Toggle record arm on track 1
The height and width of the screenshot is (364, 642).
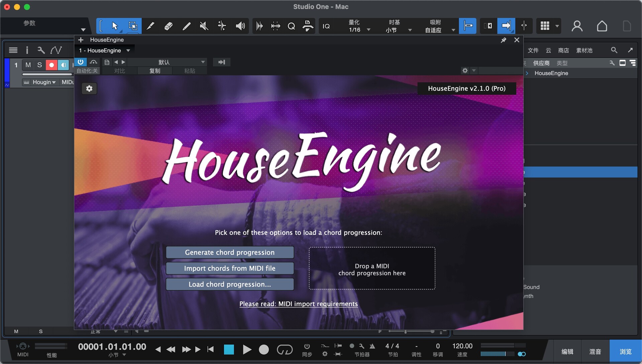click(51, 65)
